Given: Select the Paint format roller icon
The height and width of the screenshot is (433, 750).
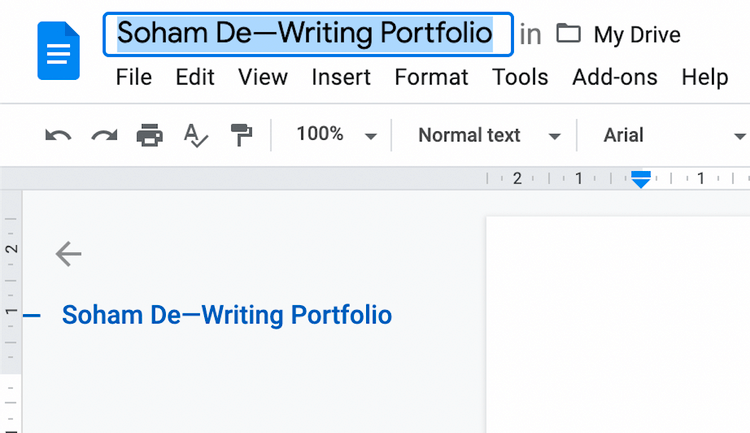Looking at the screenshot, I should pyautogui.click(x=242, y=135).
